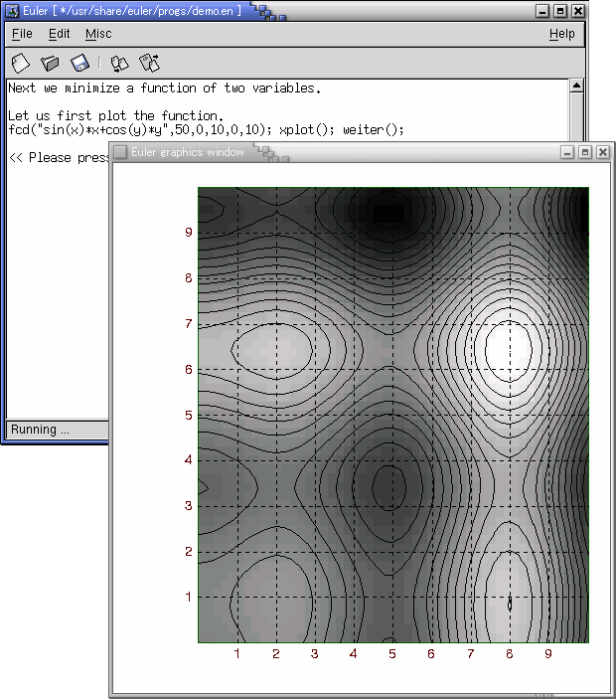Click the New notebook toolbar icon
This screenshot has height=699, width=616.
(20, 64)
